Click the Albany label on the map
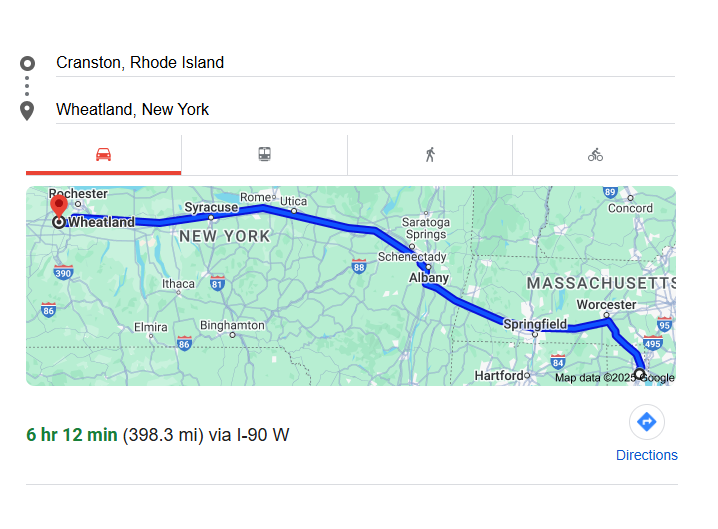Image resolution: width=718 pixels, height=529 pixels. tap(428, 278)
